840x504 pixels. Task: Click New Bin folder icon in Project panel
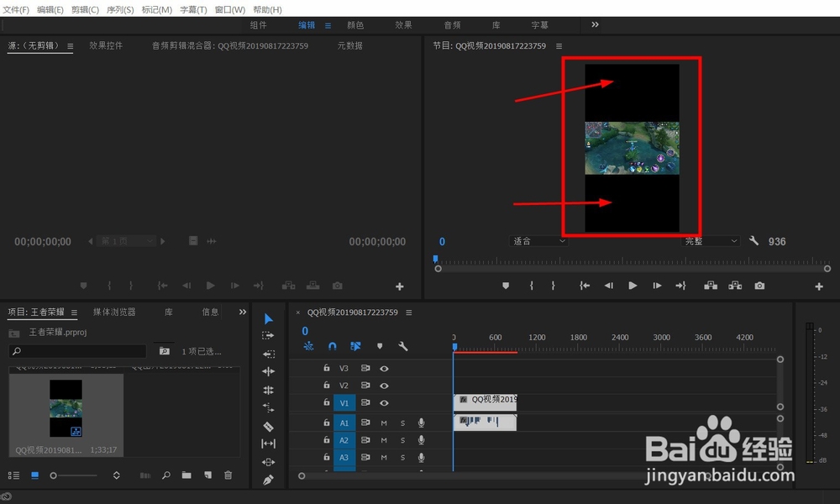click(186, 475)
